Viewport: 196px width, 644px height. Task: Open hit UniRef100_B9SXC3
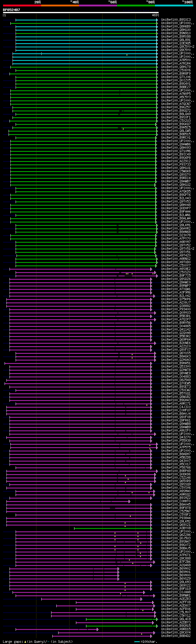176,20
